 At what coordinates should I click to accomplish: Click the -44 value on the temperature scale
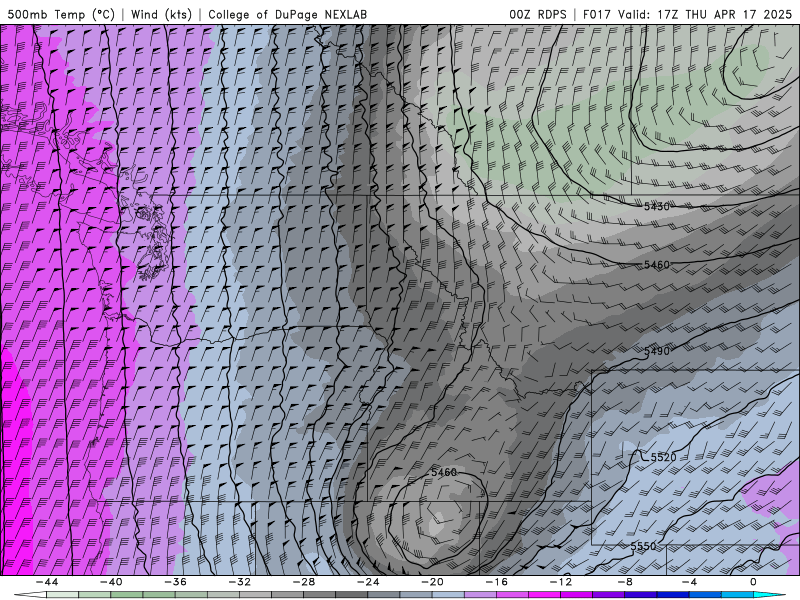click(46, 582)
